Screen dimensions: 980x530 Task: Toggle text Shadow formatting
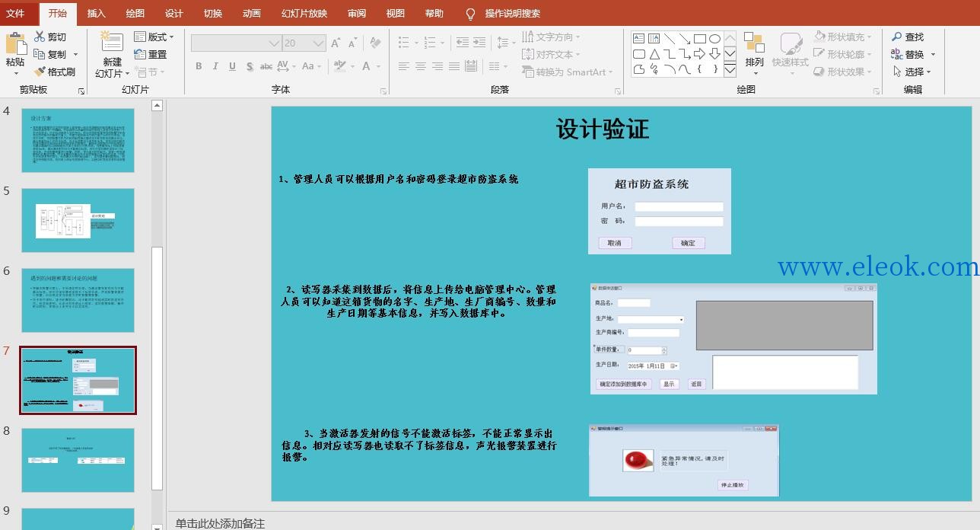tap(250, 66)
